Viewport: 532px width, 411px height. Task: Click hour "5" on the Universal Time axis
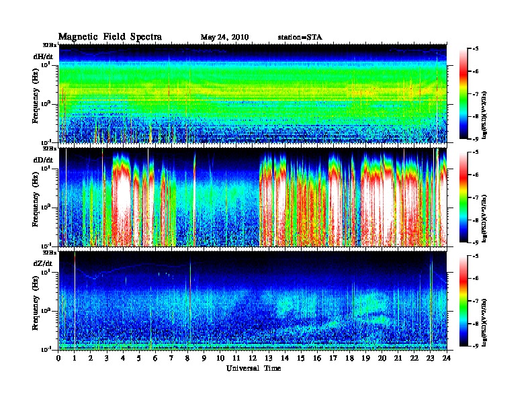tap(139, 359)
